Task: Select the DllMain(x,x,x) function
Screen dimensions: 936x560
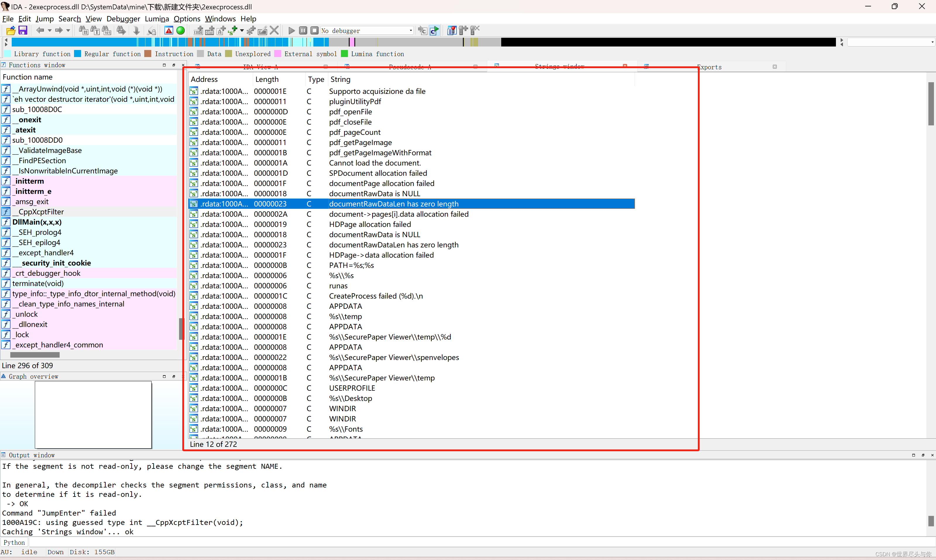Action: point(89,222)
